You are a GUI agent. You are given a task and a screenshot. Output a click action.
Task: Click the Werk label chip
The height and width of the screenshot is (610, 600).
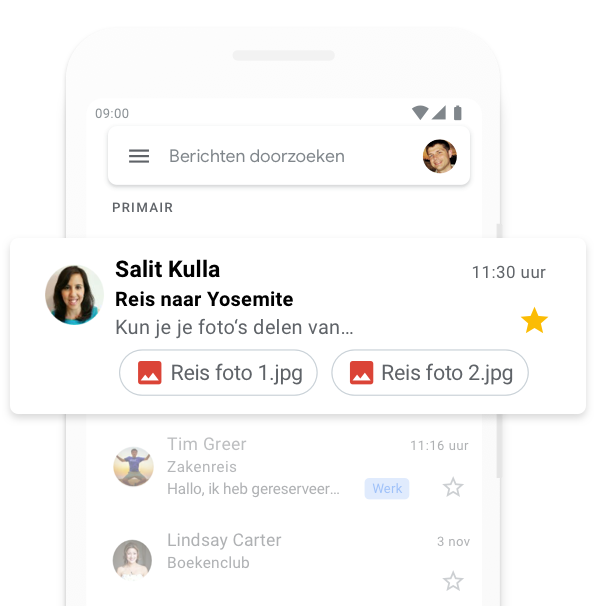[387, 488]
